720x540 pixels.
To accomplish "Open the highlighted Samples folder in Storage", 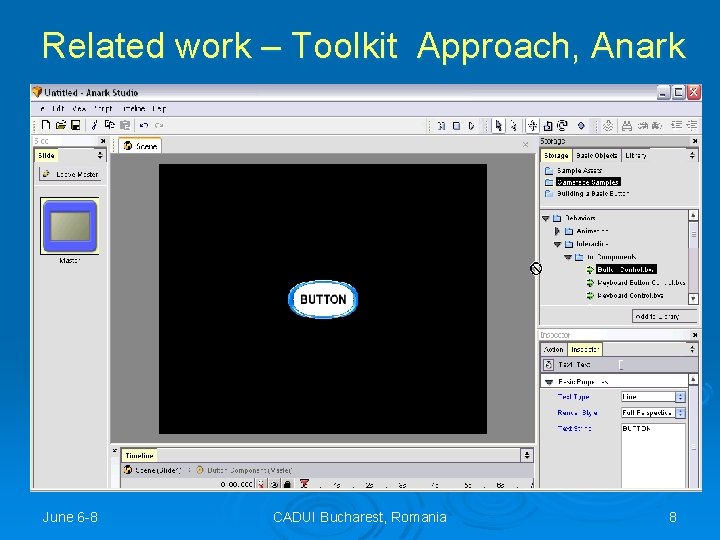I will [583, 182].
